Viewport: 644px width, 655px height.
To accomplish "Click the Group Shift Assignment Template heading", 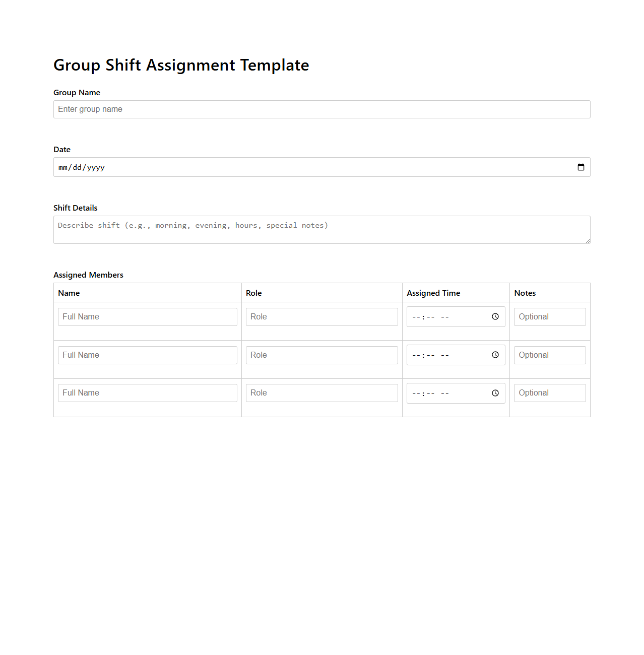I will click(181, 65).
